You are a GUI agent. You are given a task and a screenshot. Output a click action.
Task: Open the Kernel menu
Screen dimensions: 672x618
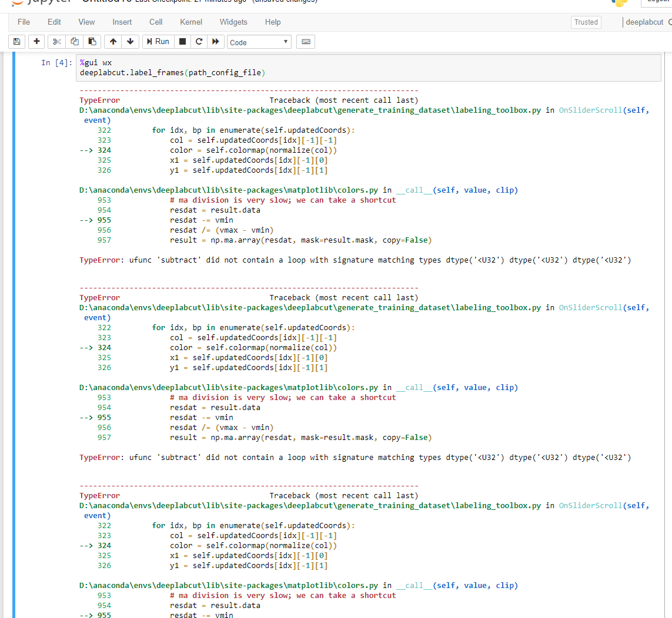point(191,22)
